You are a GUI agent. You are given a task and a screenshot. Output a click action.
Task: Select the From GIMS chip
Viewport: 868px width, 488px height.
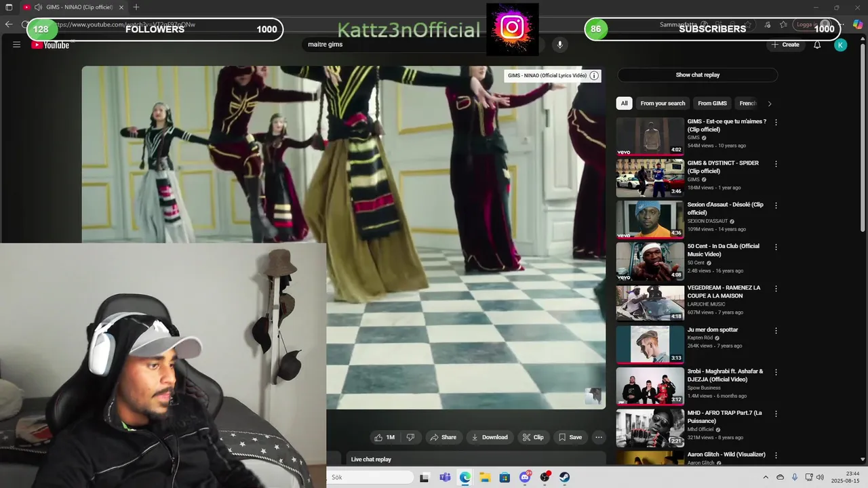pyautogui.click(x=712, y=103)
